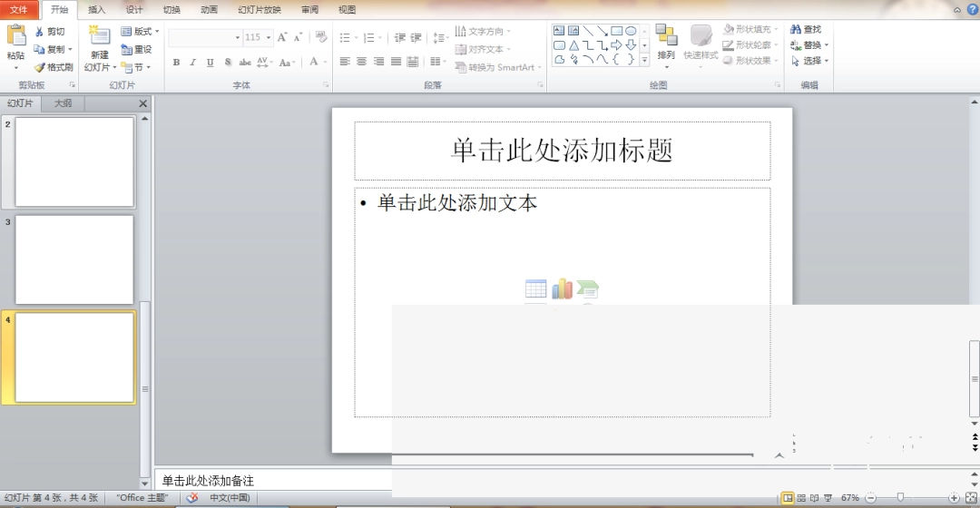Click Find (查找)
980x508 pixels.
[806, 29]
